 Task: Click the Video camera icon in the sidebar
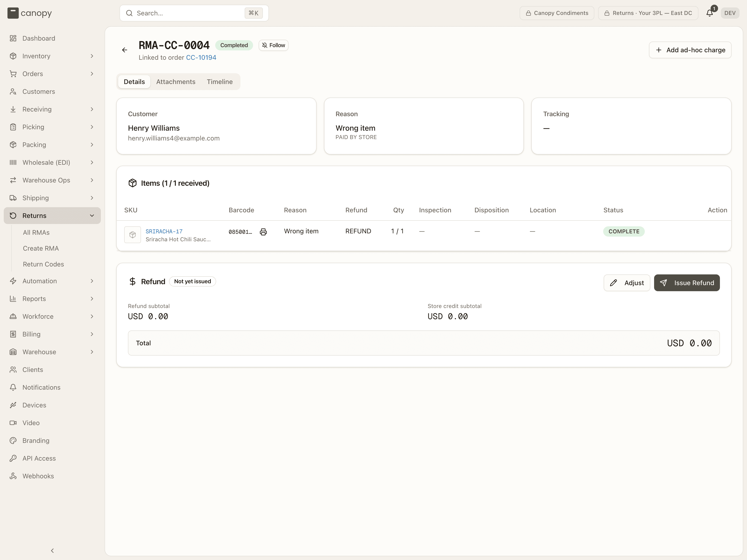[13, 423]
